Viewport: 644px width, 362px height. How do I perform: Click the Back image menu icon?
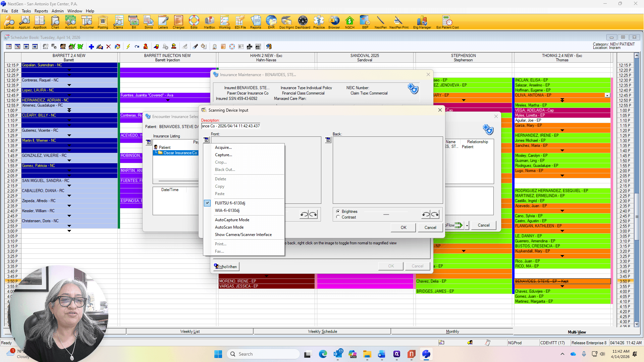point(328,140)
